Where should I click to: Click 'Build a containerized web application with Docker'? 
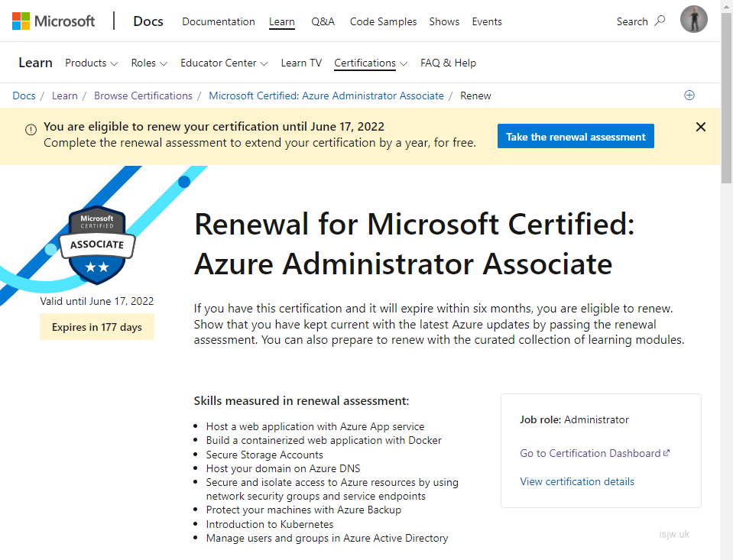324,440
